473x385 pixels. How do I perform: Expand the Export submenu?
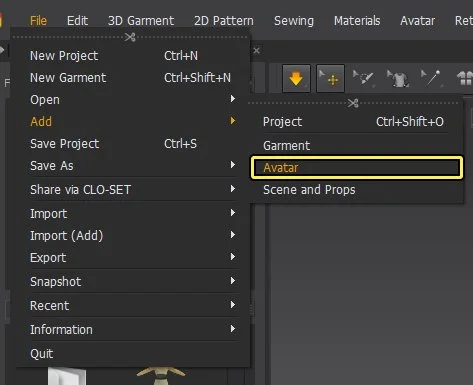point(132,258)
